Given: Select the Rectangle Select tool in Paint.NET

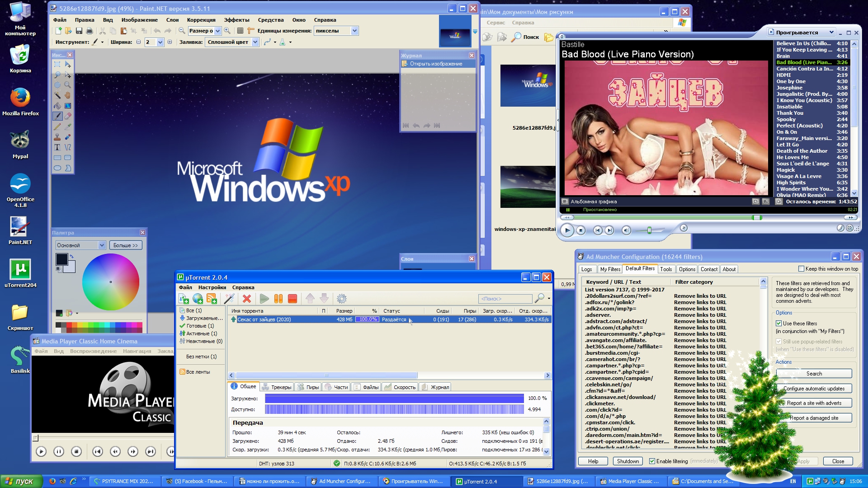Looking at the screenshot, I should click(57, 65).
